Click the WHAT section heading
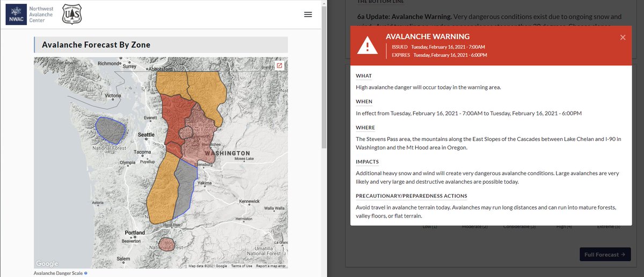 (x=364, y=76)
